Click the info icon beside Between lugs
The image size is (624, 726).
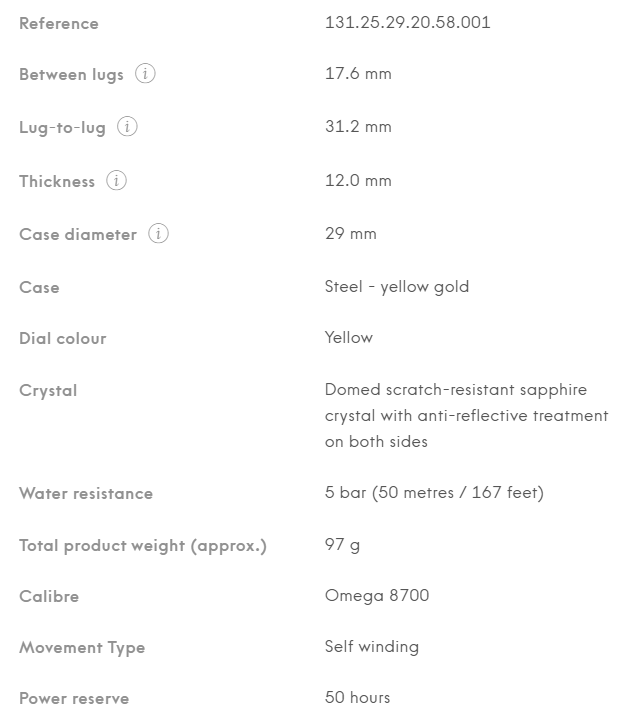[145, 74]
